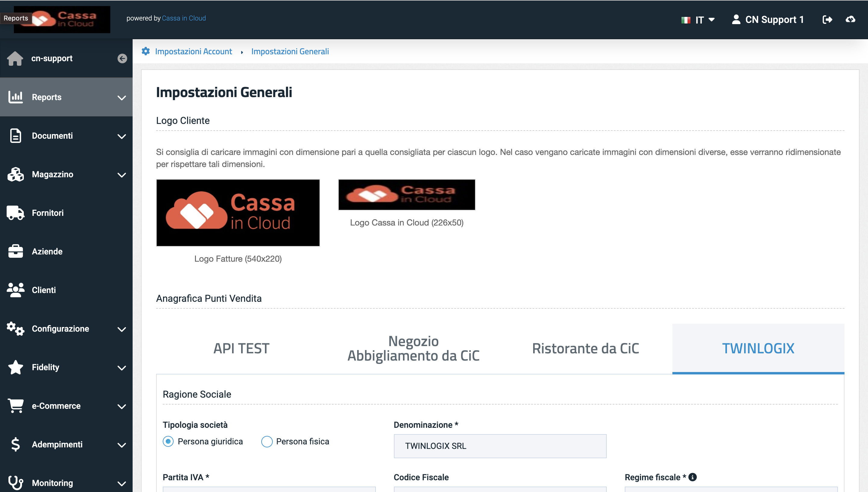The width and height of the screenshot is (868, 492).
Task: Expand the Fidelity menu chevron
Action: (121, 368)
